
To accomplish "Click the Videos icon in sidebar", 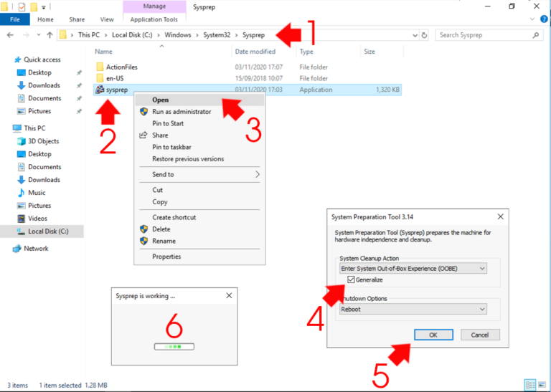I will [x=21, y=219].
